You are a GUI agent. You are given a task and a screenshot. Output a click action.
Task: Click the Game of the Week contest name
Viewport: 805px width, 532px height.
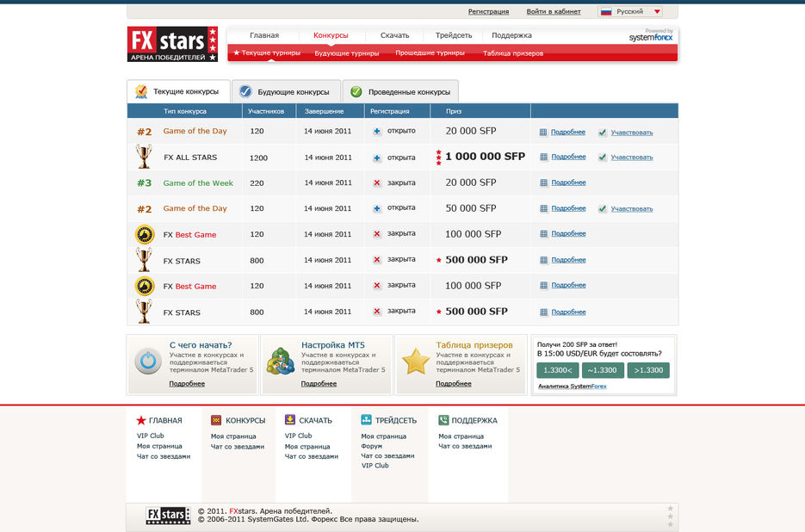[198, 182]
